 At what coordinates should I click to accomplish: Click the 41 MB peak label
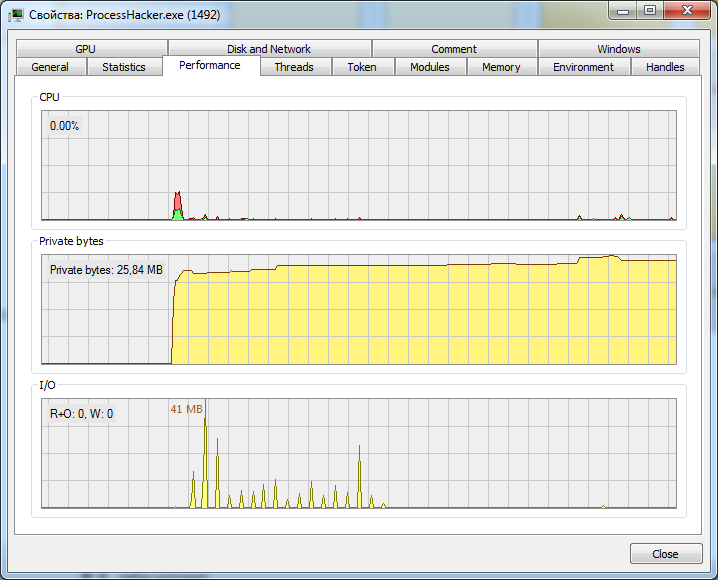pyautogui.click(x=186, y=409)
